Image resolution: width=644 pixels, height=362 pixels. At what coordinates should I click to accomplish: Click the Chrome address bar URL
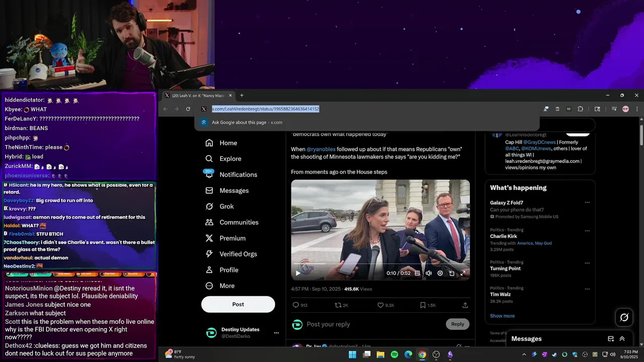265,109
